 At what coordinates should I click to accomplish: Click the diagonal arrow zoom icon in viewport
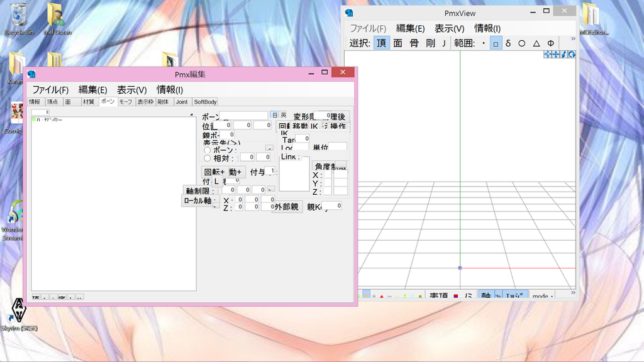pyautogui.click(x=563, y=54)
